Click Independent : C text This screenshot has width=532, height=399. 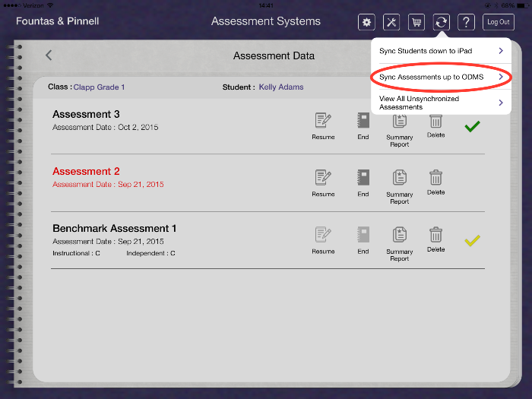(151, 253)
